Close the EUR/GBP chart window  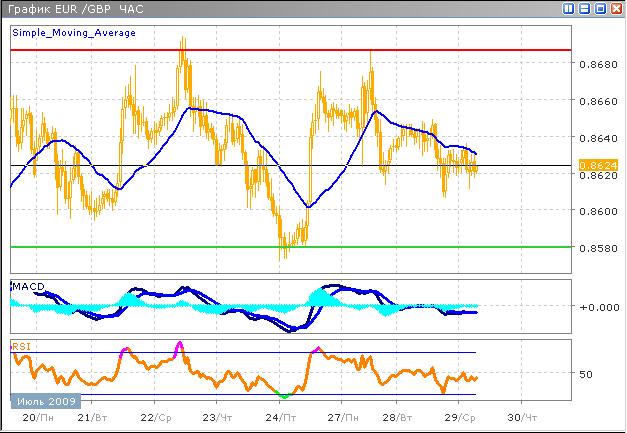tap(616, 8)
